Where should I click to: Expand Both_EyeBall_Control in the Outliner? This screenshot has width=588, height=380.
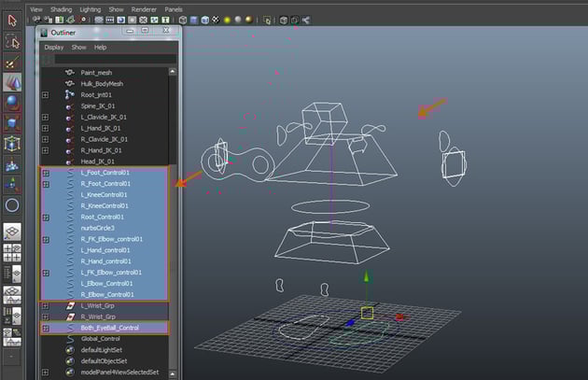45,328
